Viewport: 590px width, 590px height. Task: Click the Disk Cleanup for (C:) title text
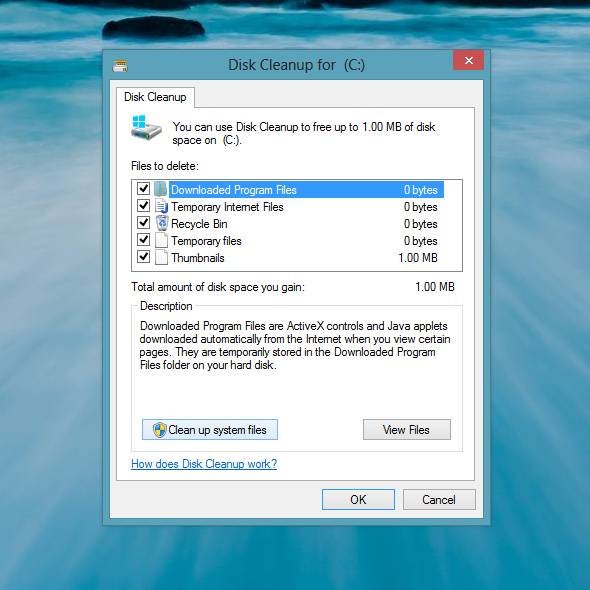[297, 65]
